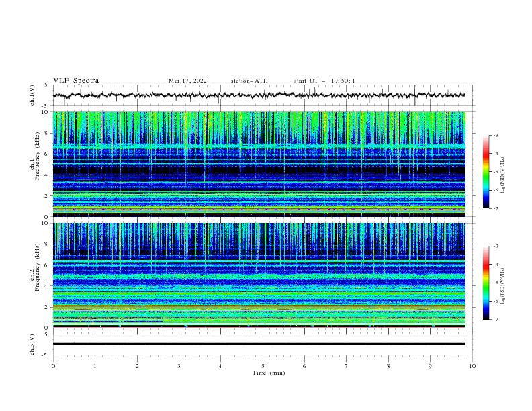Click the ch.1 spectrogram color scale bar

486,172
